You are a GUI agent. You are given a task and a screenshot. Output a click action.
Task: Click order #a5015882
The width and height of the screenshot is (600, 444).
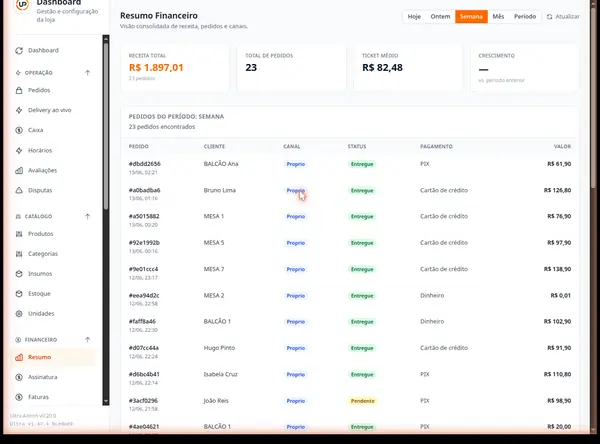(x=144, y=216)
